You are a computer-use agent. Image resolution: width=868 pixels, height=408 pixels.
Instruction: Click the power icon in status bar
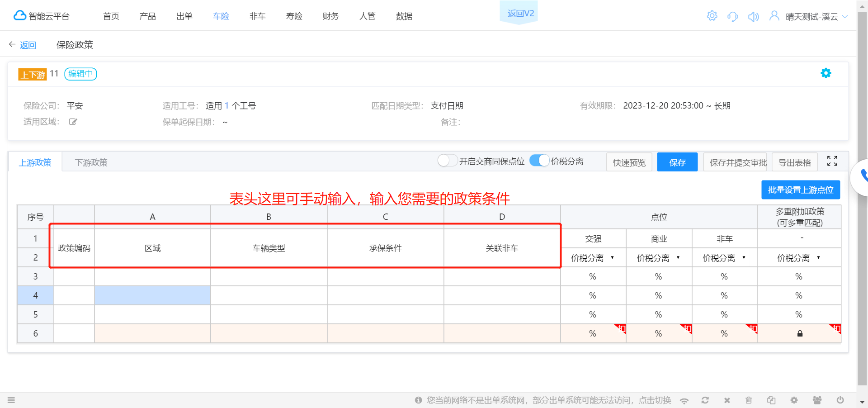click(x=840, y=400)
